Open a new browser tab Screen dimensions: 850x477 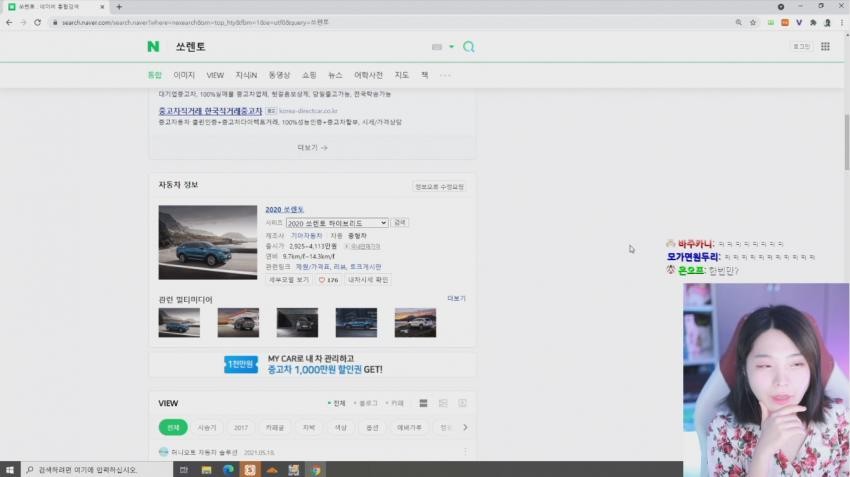coord(119,7)
